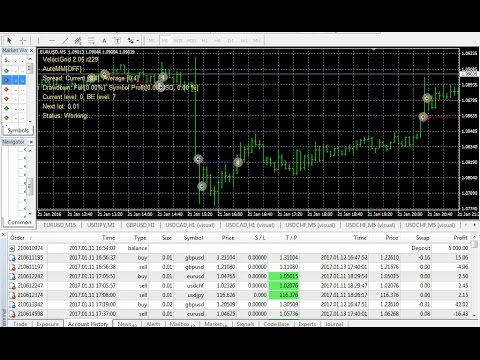Open the Alerts tab
This screenshot has height=360, width=480.
pyautogui.click(x=153, y=324)
